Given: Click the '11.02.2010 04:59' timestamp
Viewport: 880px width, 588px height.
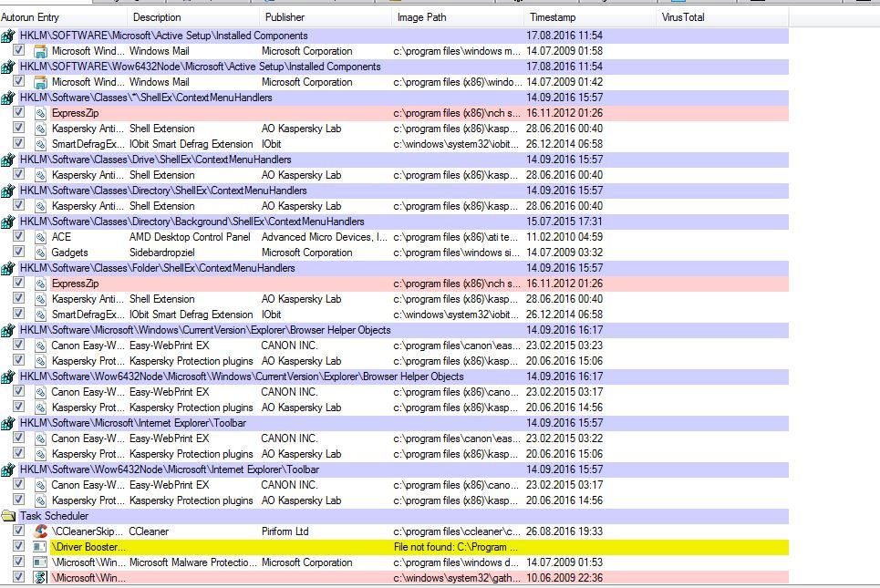Looking at the screenshot, I should [564, 237].
